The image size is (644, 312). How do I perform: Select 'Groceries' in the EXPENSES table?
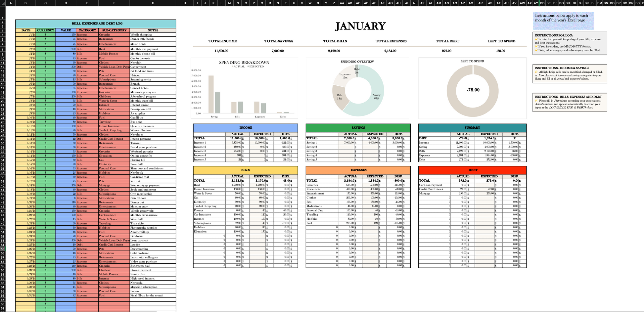[x=322, y=185]
